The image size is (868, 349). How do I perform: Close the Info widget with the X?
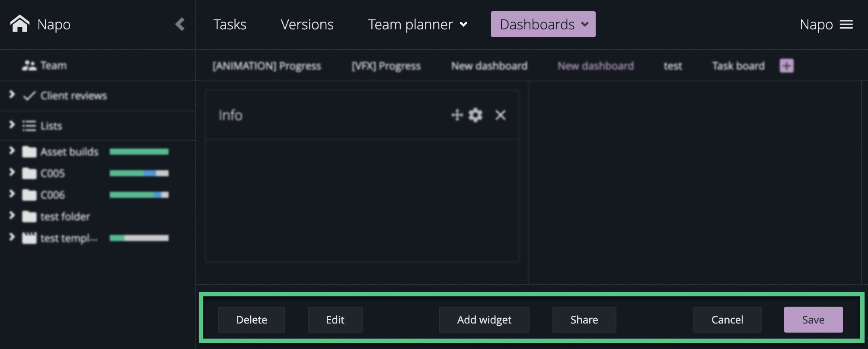click(x=500, y=115)
